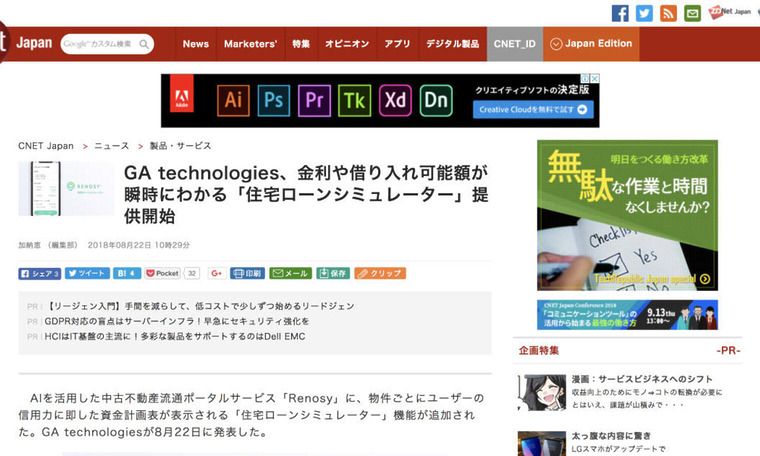Click the ニュース breadcrumb link
760x456 pixels.
(111, 146)
